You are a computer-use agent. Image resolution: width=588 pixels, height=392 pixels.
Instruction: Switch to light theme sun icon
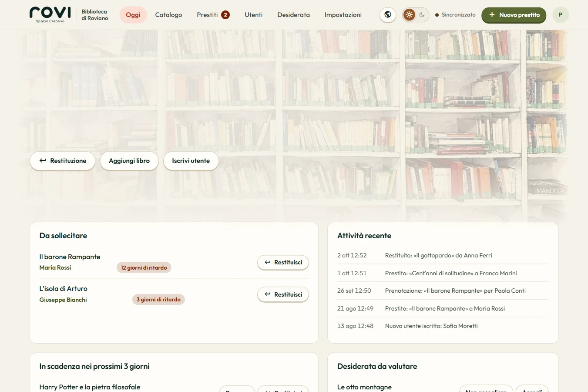[x=409, y=15]
